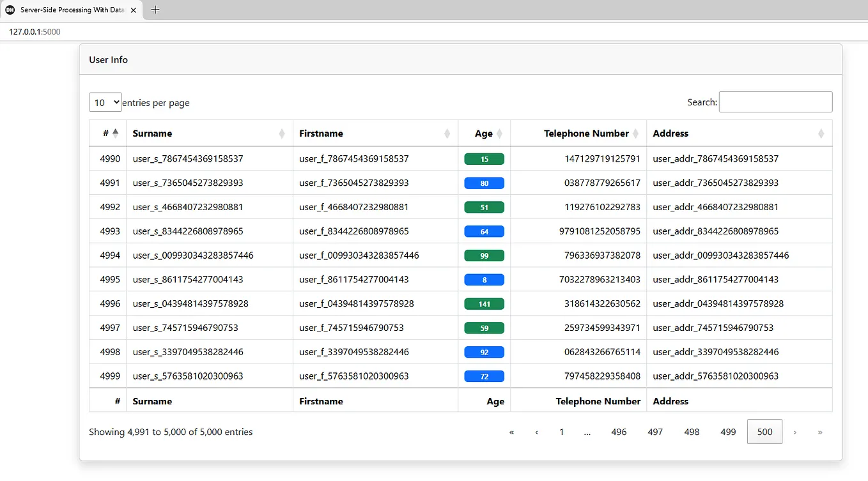
Task: Click surname user_s_7867454369158537
Action: 188,158
